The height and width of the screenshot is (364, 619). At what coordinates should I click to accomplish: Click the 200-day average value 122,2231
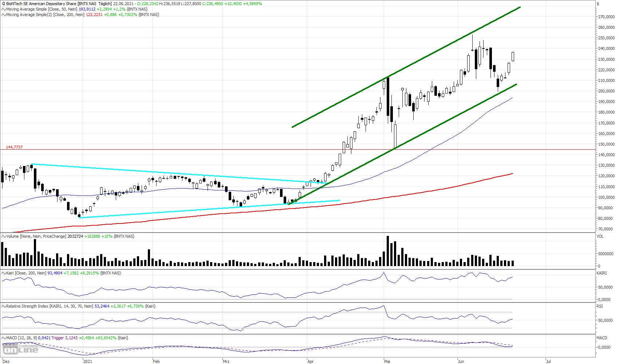[x=94, y=15]
